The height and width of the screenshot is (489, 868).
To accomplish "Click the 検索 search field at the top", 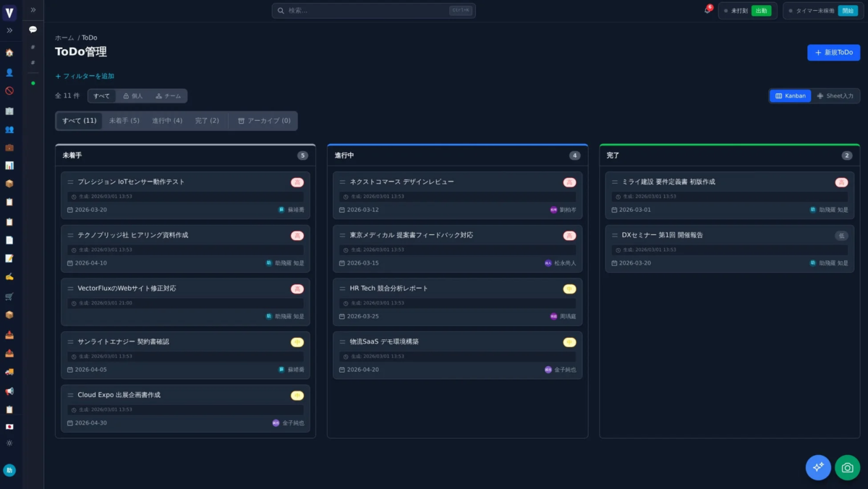I will click(373, 10).
